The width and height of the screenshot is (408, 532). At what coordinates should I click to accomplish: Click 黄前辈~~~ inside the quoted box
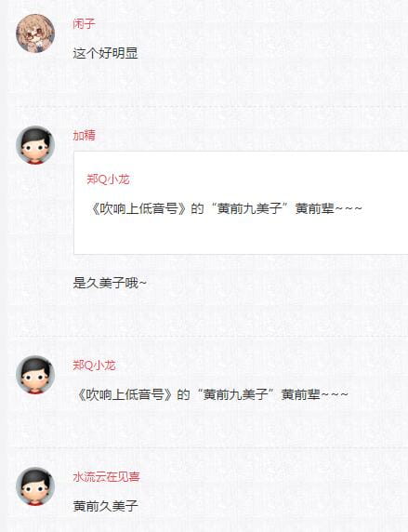329,208
